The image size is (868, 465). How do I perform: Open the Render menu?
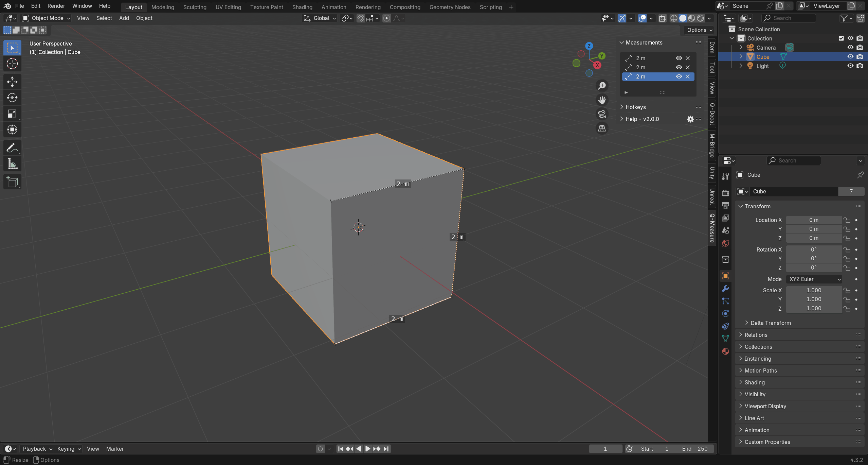point(56,6)
